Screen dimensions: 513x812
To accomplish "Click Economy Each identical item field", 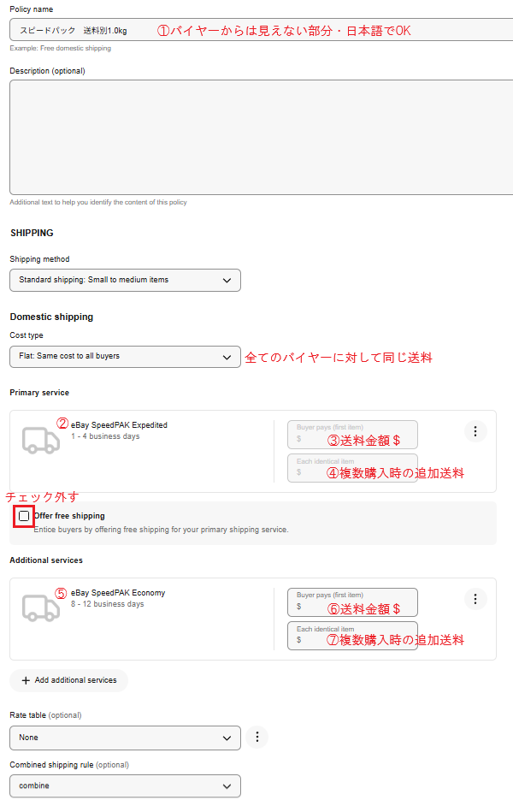I will 352,636.
